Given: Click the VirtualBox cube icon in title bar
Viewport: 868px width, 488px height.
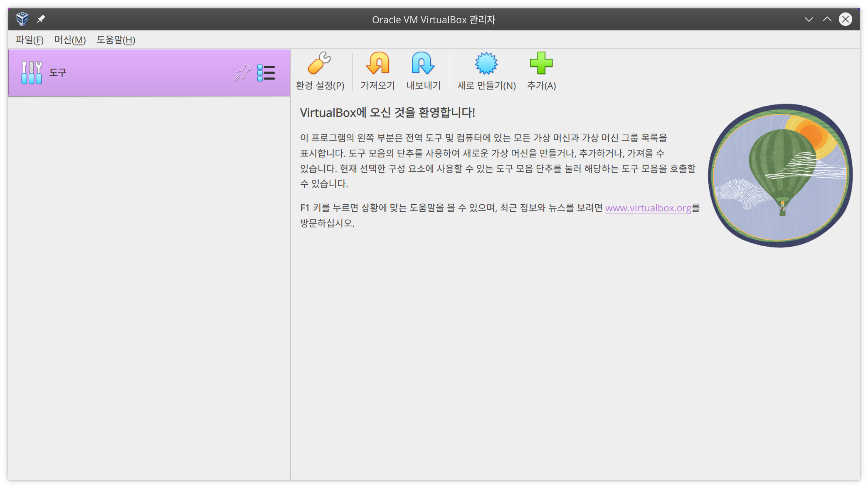Looking at the screenshot, I should pyautogui.click(x=22, y=19).
